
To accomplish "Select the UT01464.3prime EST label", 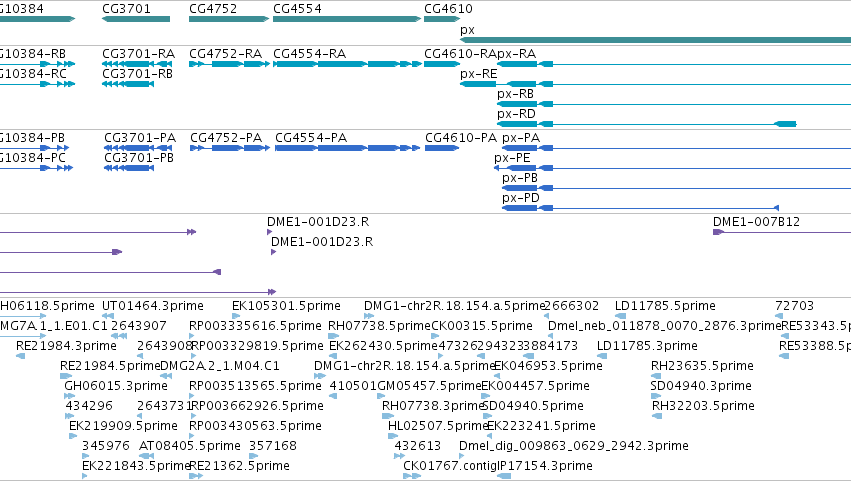I will [153, 306].
